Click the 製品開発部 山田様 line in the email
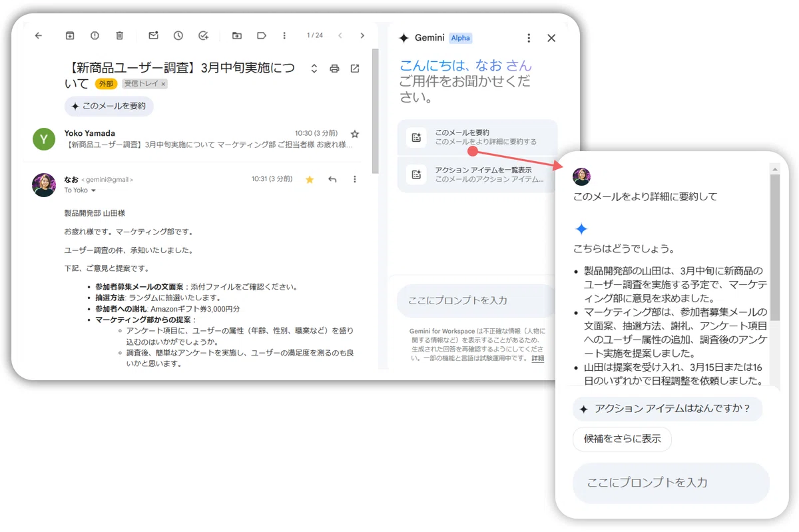The image size is (799, 532). pos(95,214)
